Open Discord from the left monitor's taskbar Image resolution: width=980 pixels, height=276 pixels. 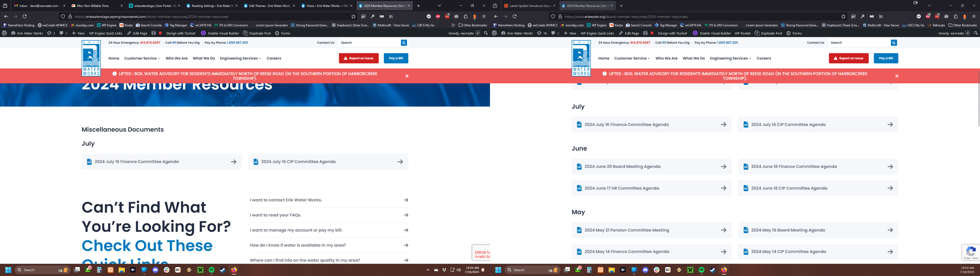click(x=155, y=270)
